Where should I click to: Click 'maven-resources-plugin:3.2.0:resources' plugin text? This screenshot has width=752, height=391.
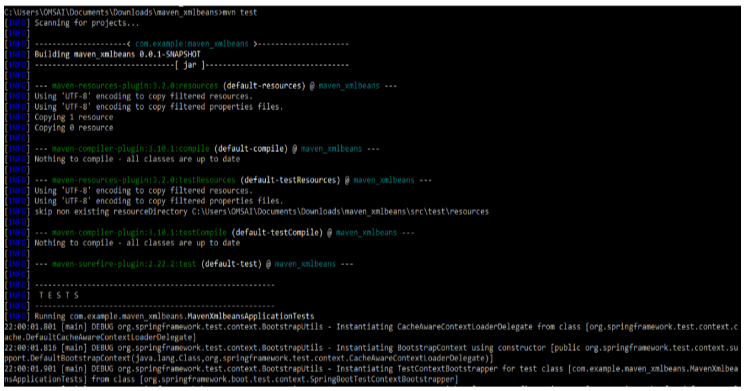[x=135, y=86]
